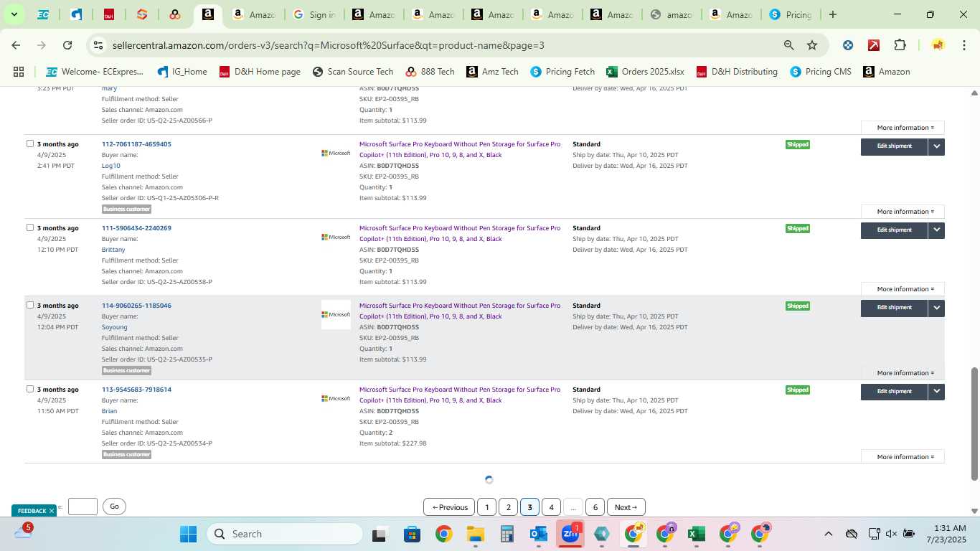The image size is (980, 551).
Task: Open a new browser tab
Action: point(832,14)
